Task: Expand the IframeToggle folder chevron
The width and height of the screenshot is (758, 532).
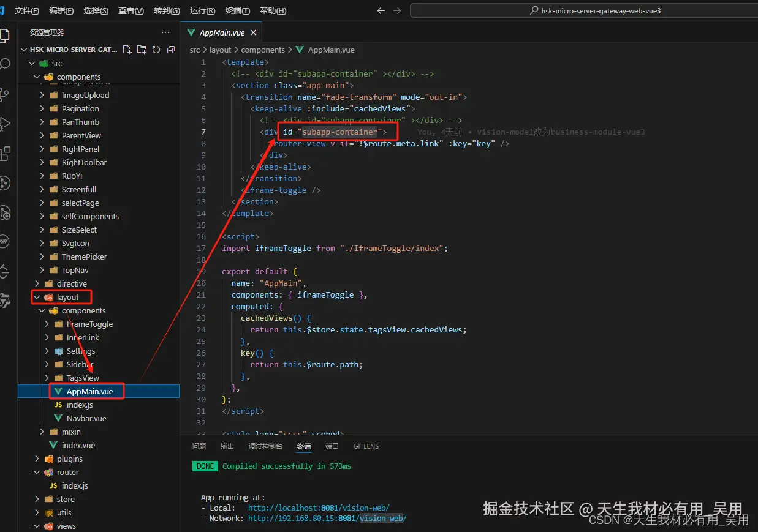Action: tap(47, 324)
